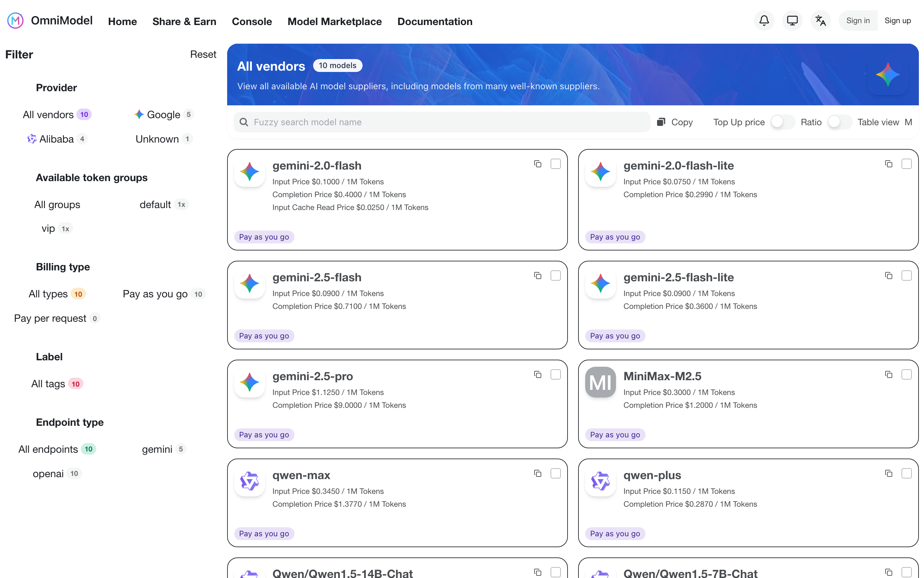Go to the Home nav item
This screenshot has width=924, height=578.
click(122, 22)
